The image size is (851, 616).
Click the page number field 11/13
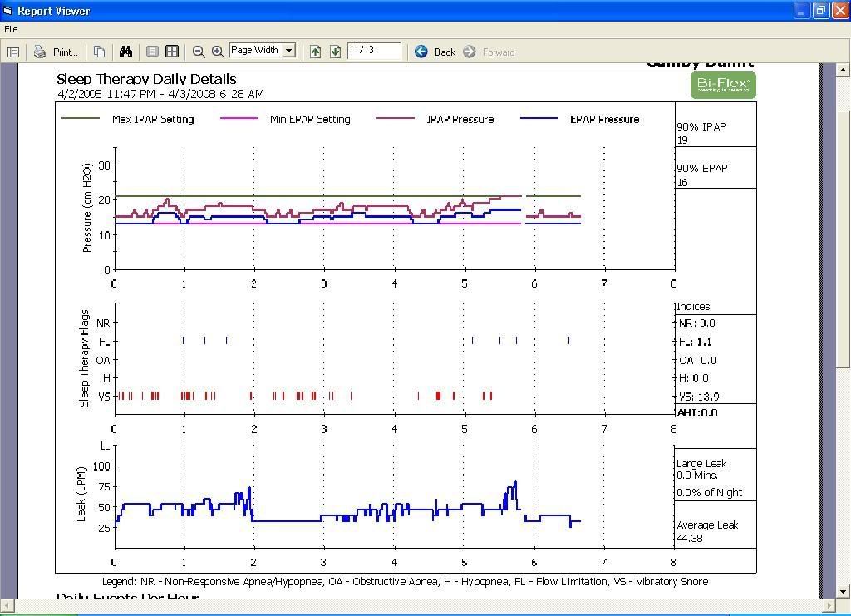(374, 51)
